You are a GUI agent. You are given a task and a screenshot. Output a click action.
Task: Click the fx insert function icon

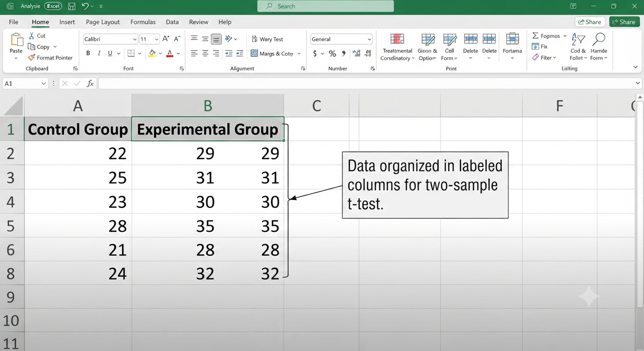[x=91, y=83]
